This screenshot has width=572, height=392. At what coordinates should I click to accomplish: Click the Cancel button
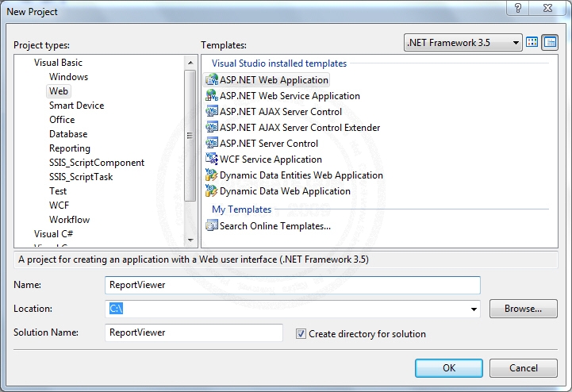[x=523, y=368]
